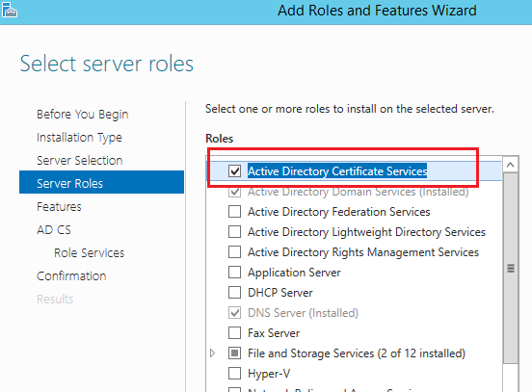Select Active Directory Certificate Services text
The width and height of the screenshot is (532, 392).
(x=337, y=170)
